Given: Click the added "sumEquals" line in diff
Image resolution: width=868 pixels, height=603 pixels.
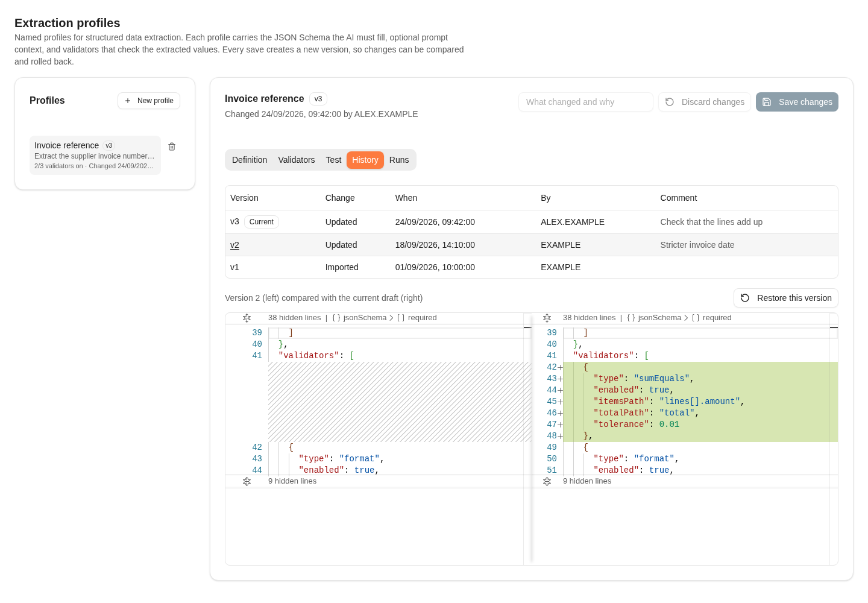Looking at the screenshot, I should 700,379.
